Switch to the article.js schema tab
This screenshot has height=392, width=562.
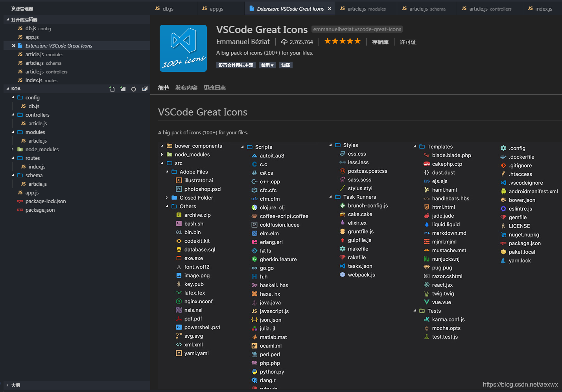point(427,9)
